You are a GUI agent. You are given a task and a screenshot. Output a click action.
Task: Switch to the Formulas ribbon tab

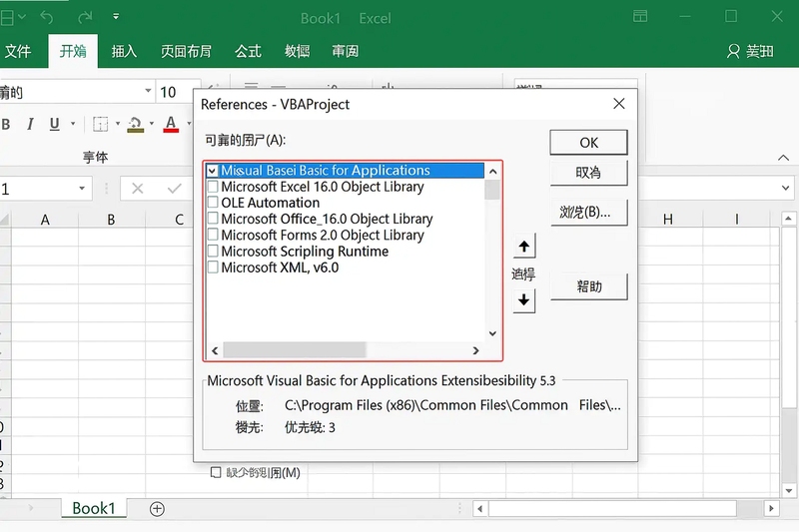248,51
